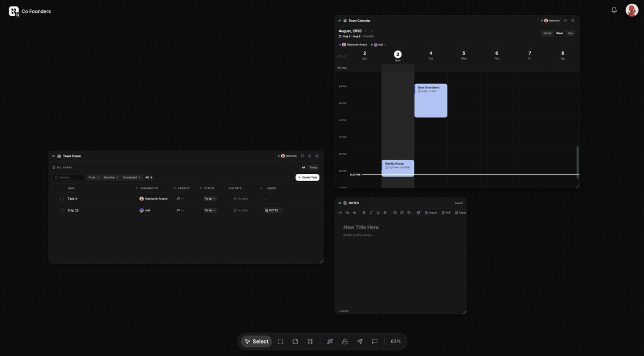Click the send arrow icon in the bottom toolbar
Image resolution: width=644 pixels, height=356 pixels.
pos(360,342)
